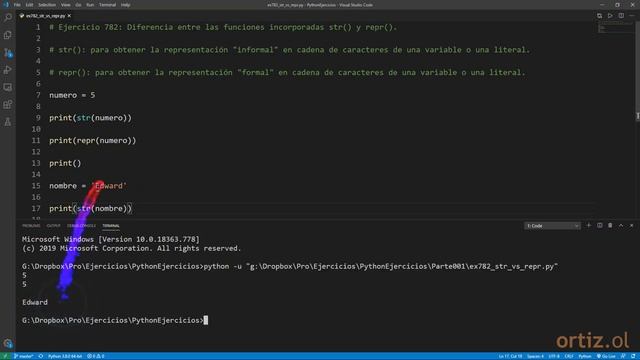
Task: Close the ex782_str_vs_repr.py editor tab
Action: click(x=69, y=16)
